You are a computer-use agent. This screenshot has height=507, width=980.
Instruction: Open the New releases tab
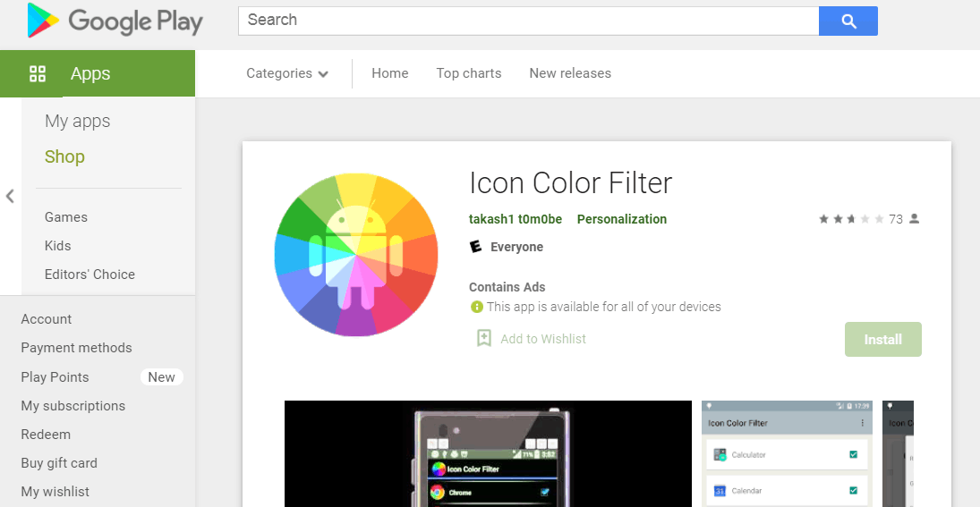click(x=570, y=73)
